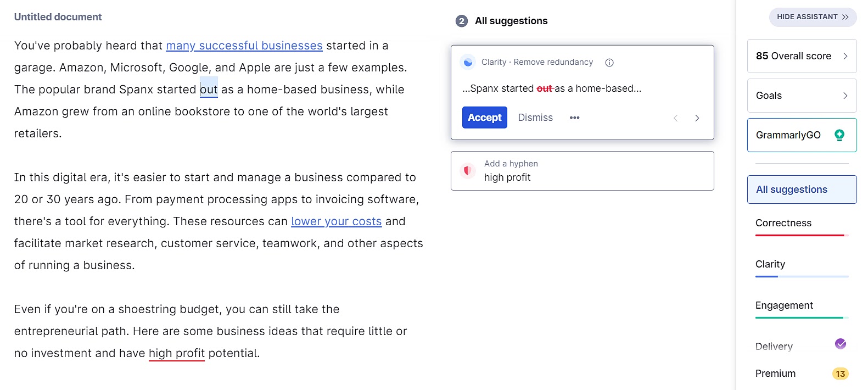Click the GrammarlyGO lightbulb icon
868x390 pixels.
[x=839, y=135]
